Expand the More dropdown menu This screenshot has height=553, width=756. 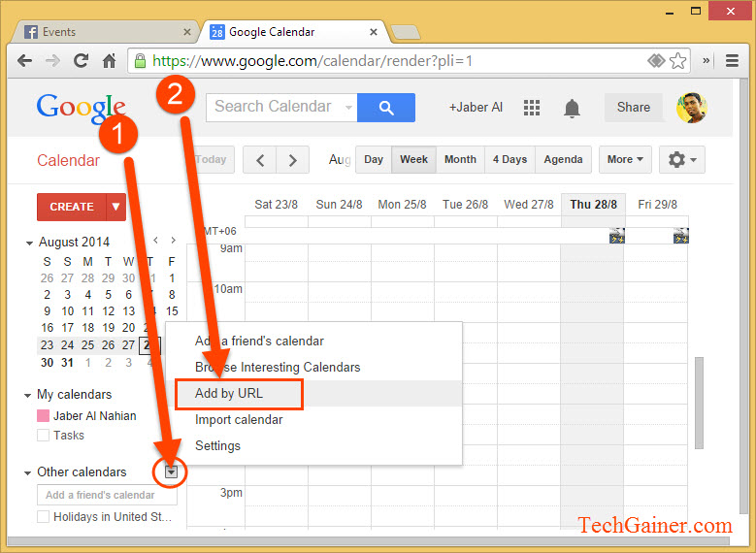pyautogui.click(x=626, y=159)
